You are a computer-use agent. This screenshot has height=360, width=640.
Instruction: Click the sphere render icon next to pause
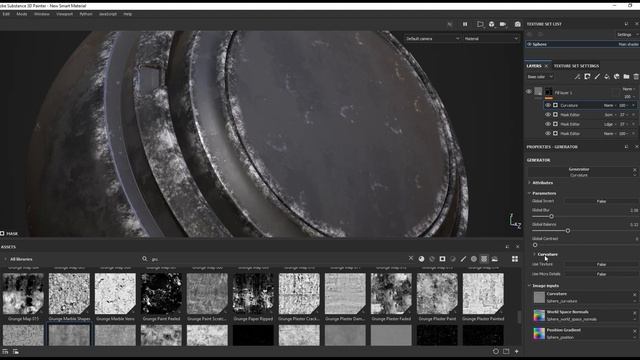491,24
